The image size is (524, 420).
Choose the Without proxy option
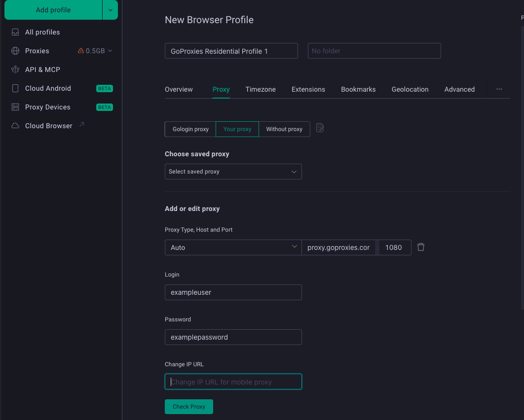(x=284, y=129)
